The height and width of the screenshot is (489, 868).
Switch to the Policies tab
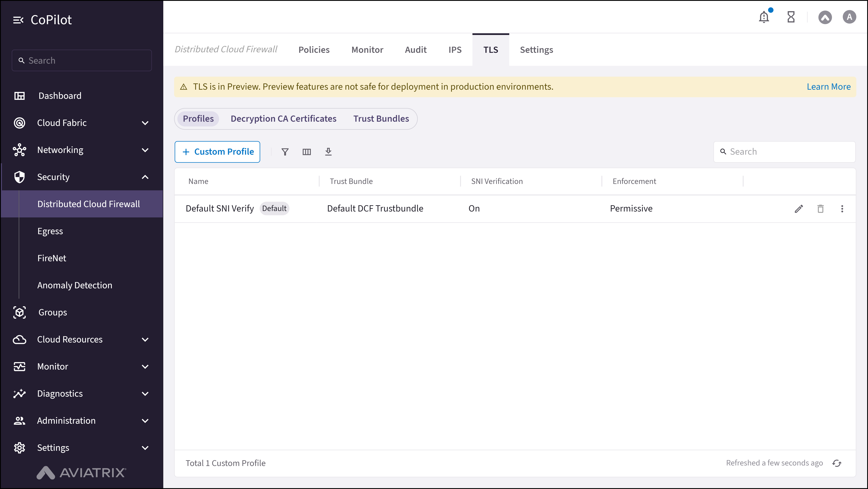point(314,50)
